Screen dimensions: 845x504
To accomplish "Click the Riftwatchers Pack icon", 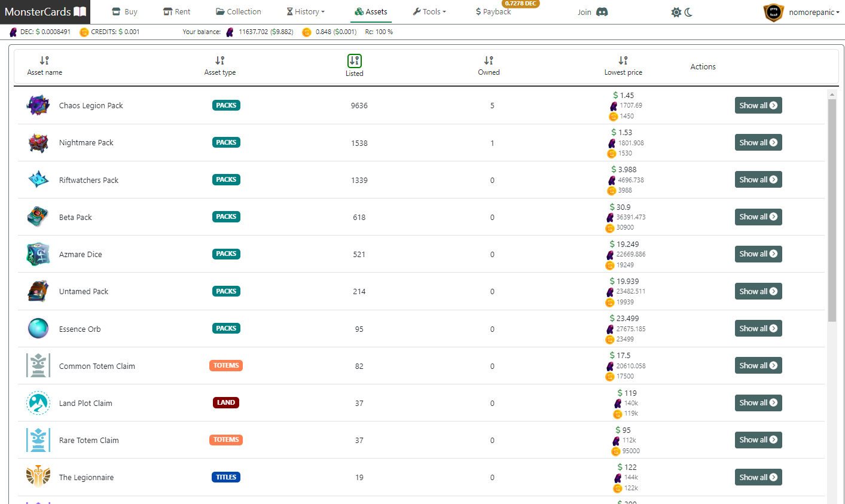I will coord(38,179).
